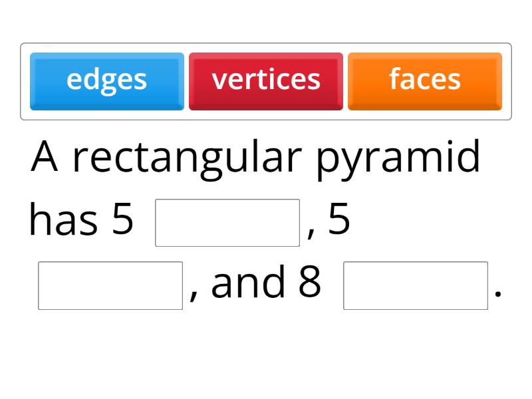Click the word "has" in the sentence

tap(63, 221)
